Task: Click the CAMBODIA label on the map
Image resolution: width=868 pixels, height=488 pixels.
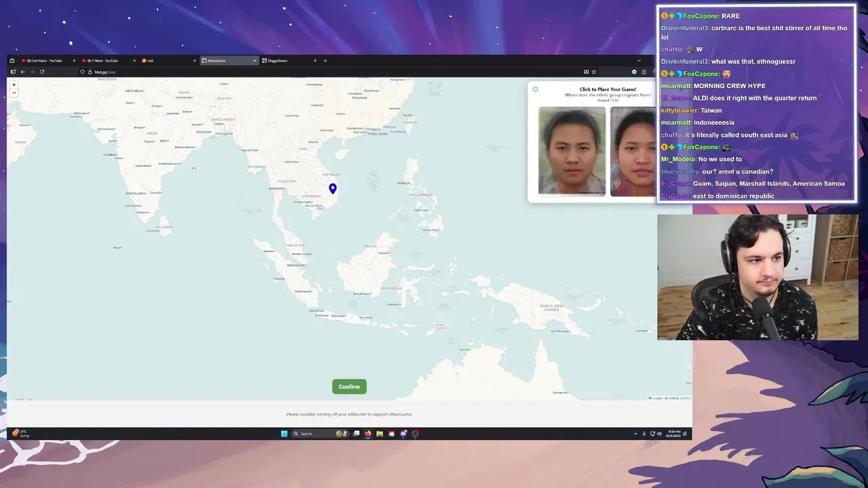Action: click(311, 196)
